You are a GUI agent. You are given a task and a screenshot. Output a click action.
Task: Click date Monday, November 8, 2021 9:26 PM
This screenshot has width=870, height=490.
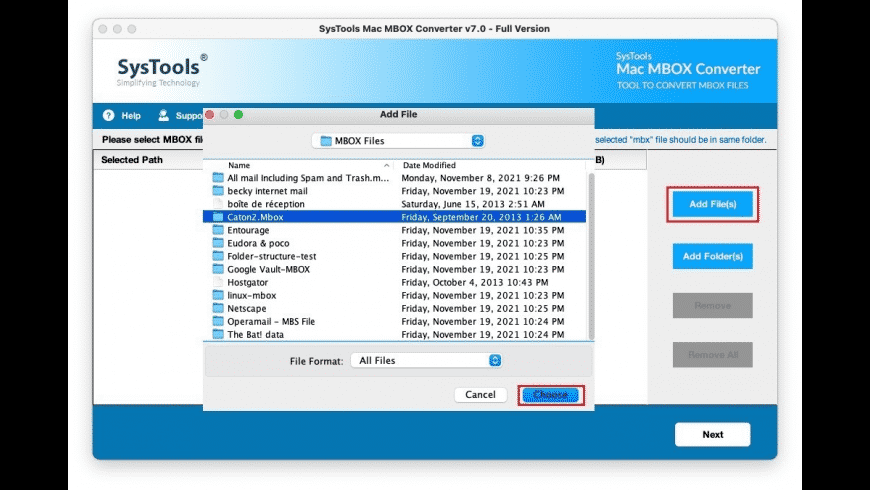coord(480,178)
